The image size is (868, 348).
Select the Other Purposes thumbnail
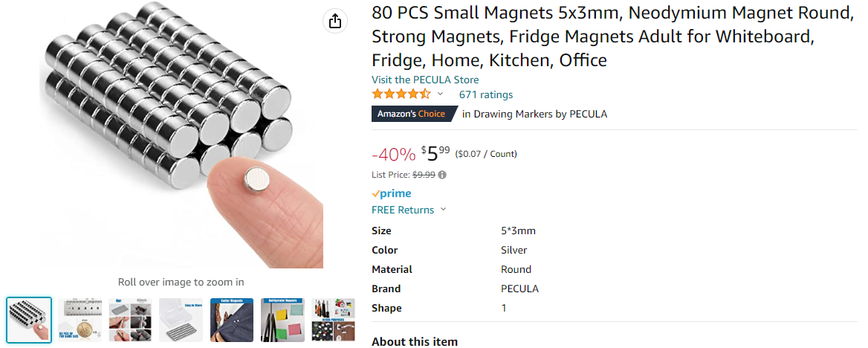(333, 320)
